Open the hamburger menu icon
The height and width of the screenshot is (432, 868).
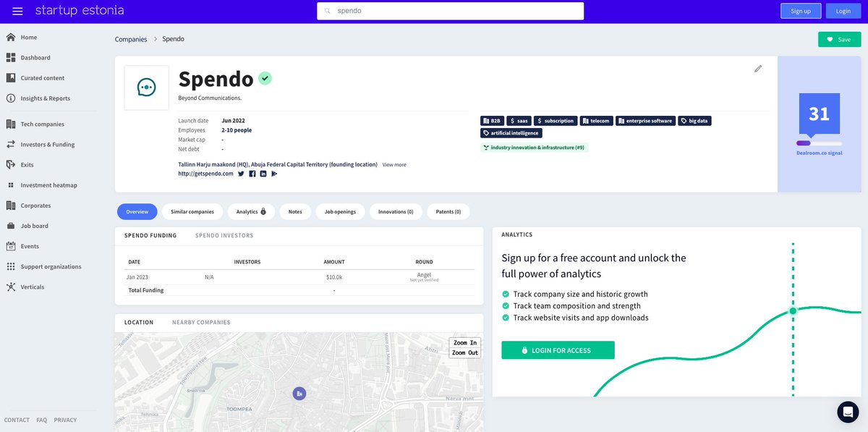(x=18, y=11)
